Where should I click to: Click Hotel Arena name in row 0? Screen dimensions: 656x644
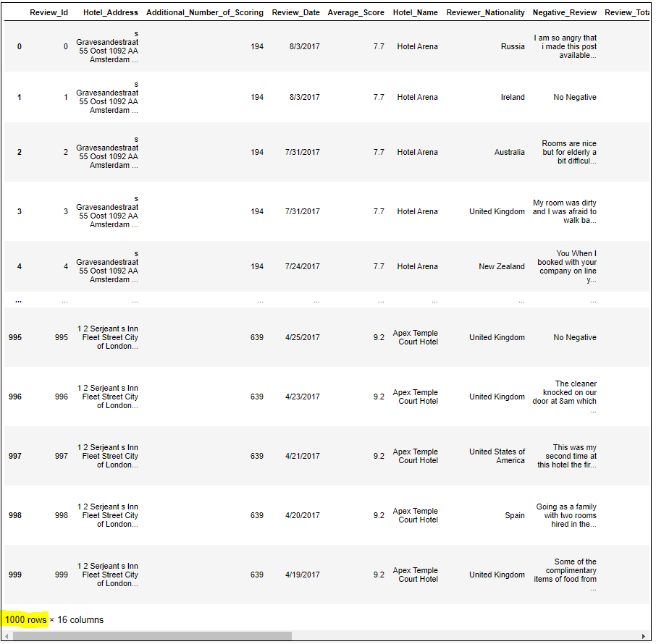coord(418,46)
